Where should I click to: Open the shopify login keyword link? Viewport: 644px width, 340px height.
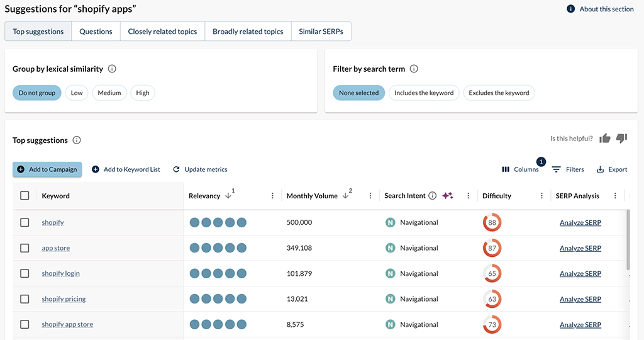pos(61,273)
